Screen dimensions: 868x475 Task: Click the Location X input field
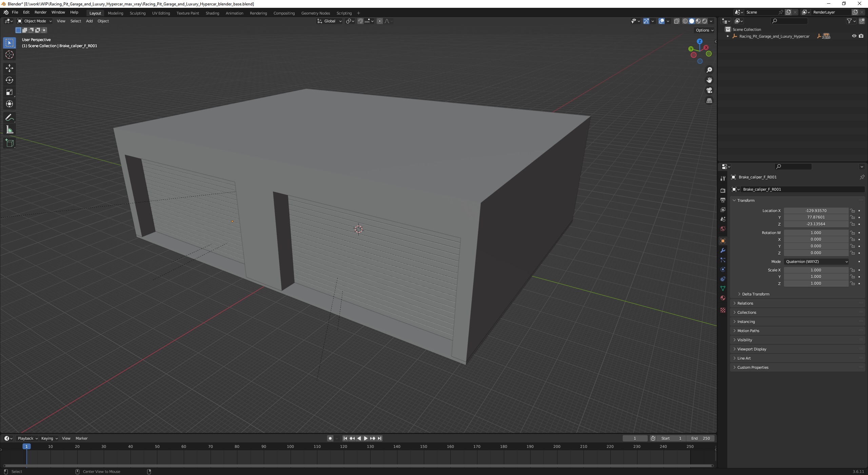(815, 211)
